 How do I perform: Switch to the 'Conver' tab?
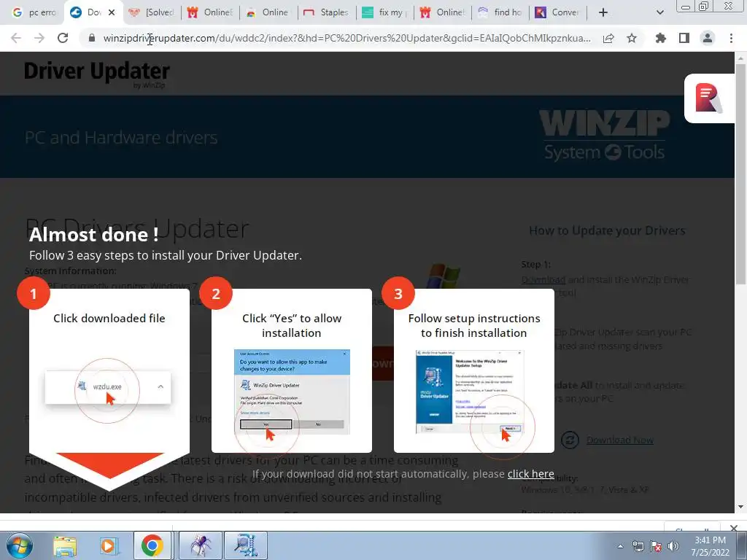(558, 12)
